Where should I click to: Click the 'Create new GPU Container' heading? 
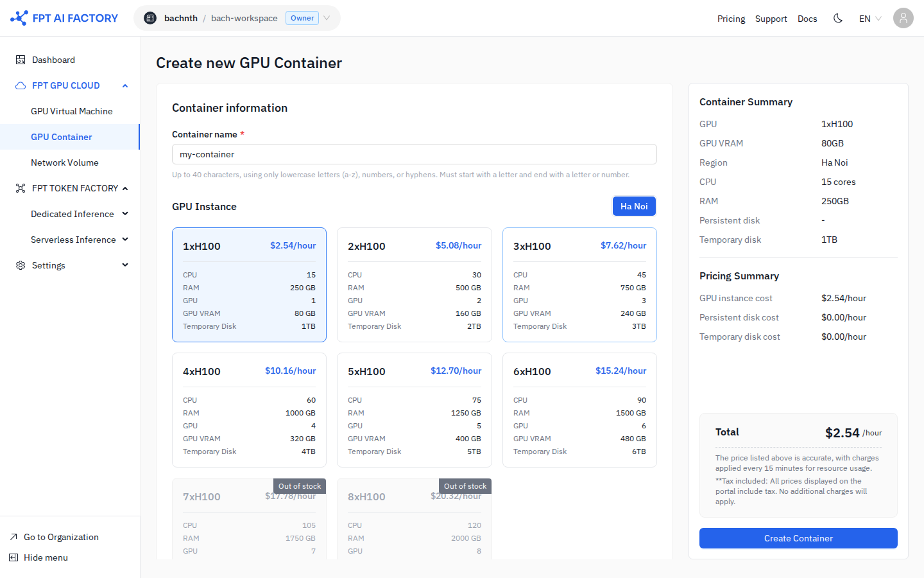coord(249,63)
